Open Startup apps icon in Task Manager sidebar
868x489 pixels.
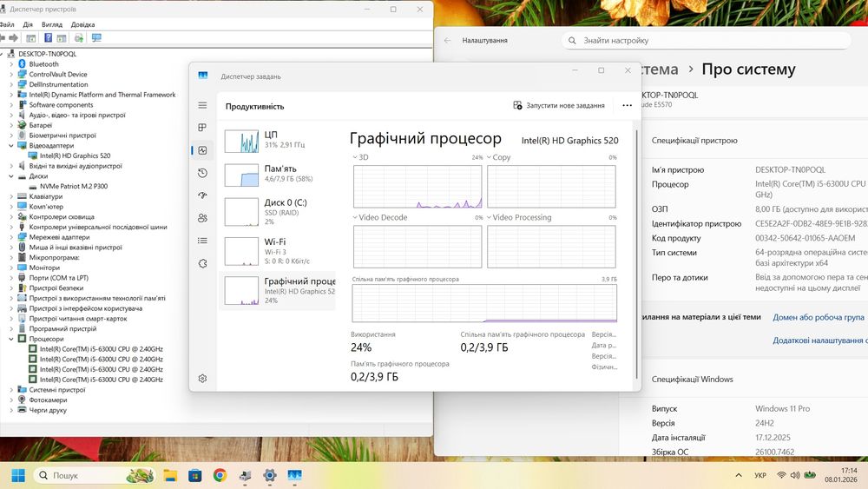pos(202,195)
